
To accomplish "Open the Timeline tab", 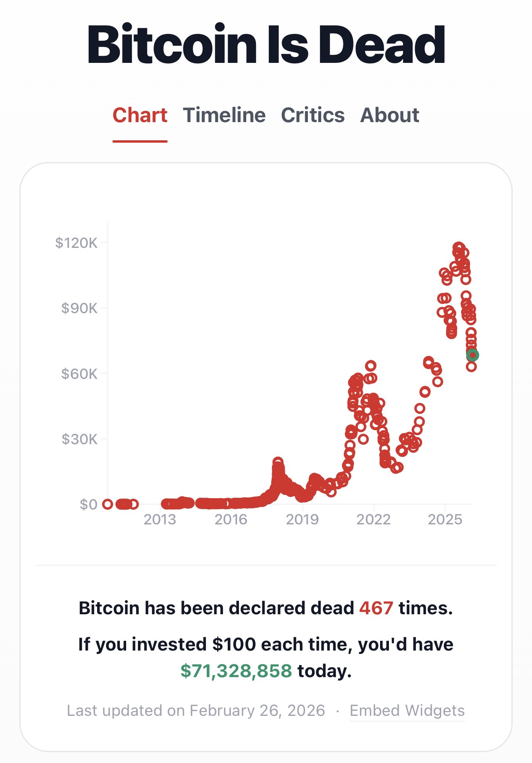I will click(224, 115).
